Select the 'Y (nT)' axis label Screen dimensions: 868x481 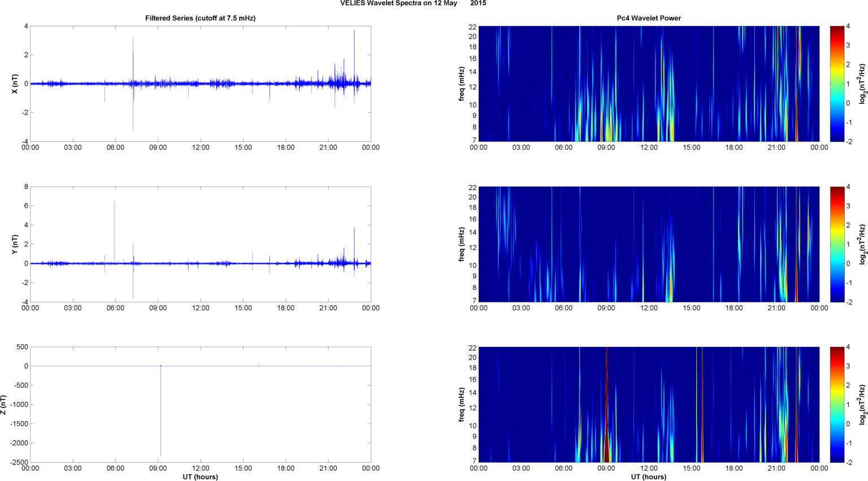pyautogui.click(x=16, y=244)
